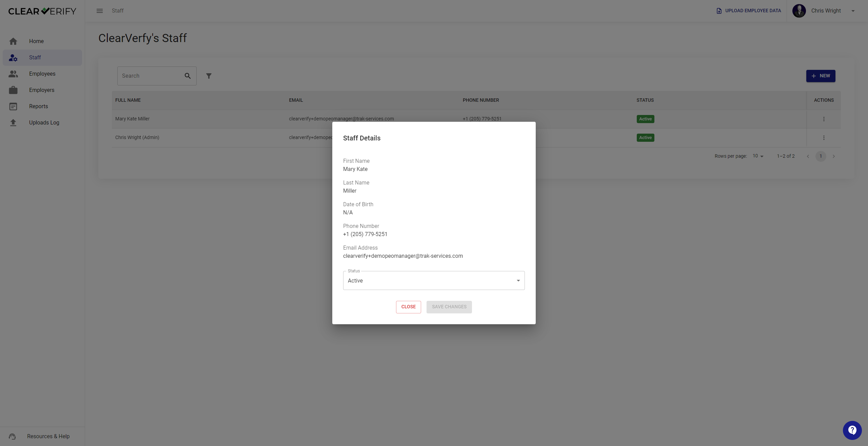View Uploads Log in sidebar

(42, 123)
